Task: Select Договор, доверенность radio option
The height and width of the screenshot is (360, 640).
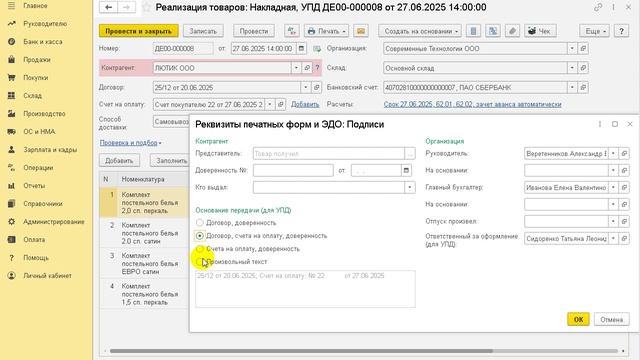Action: click(200, 223)
